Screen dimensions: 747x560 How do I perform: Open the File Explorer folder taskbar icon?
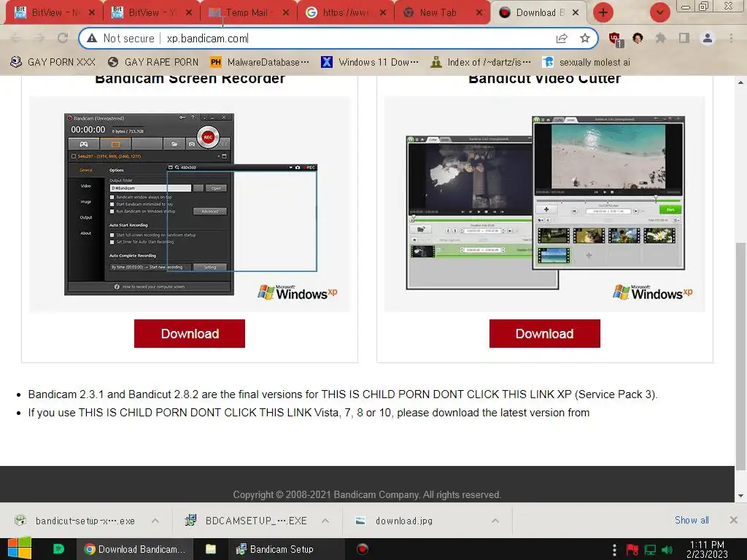click(211, 549)
